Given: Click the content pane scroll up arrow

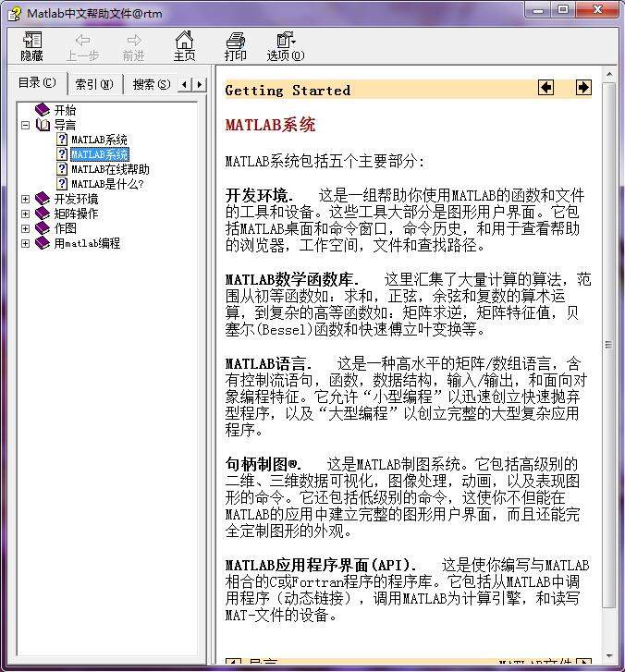Looking at the screenshot, I should point(609,75).
